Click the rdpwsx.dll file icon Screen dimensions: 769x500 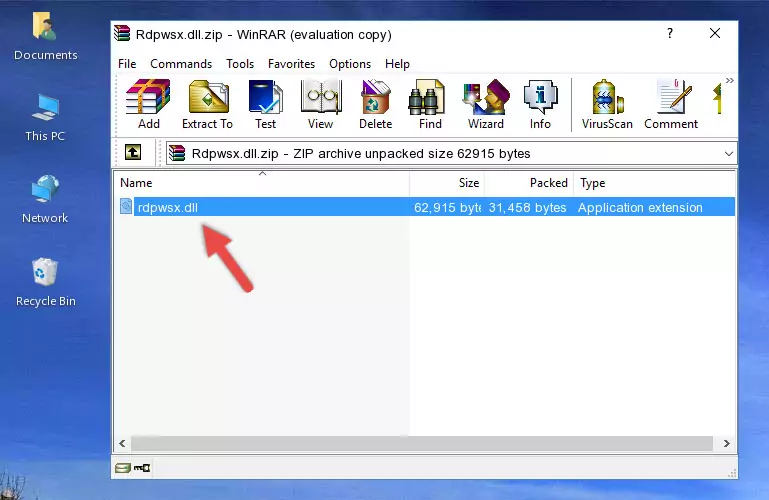(x=126, y=206)
